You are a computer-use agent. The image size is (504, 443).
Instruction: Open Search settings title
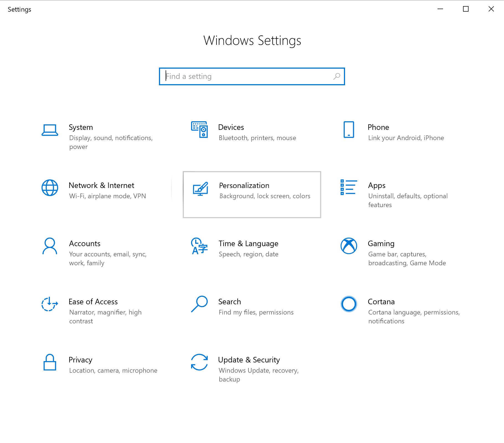click(x=230, y=302)
